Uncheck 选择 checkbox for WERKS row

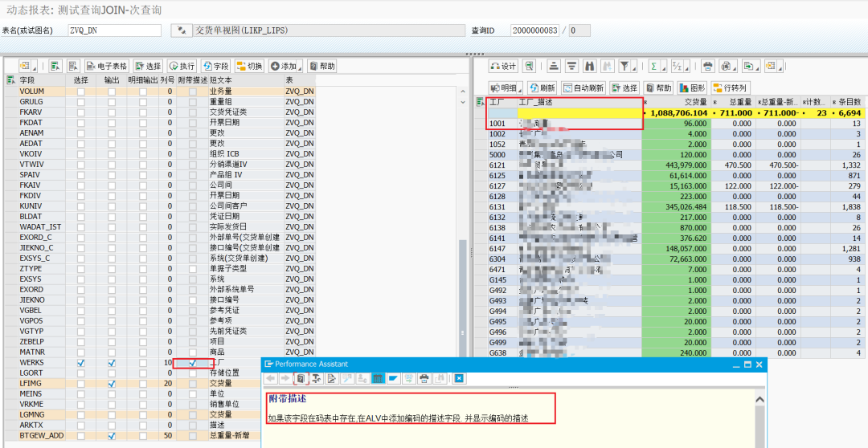pyautogui.click(x=81, y=363)
